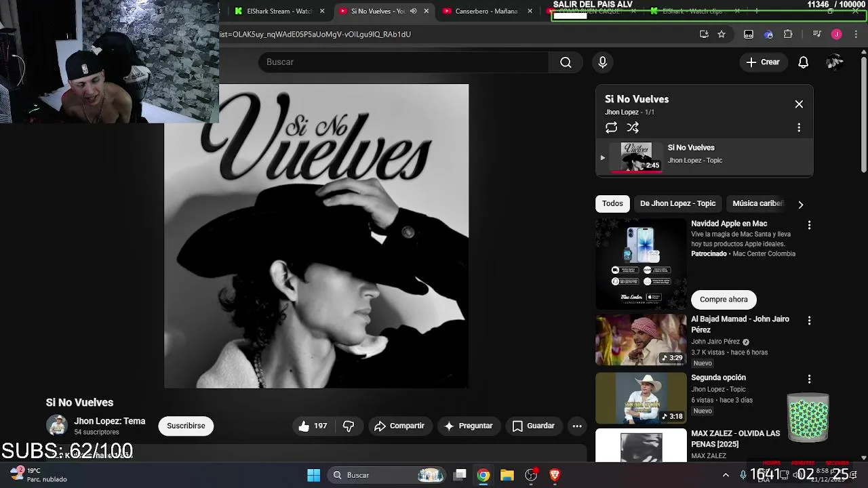The width and height of the screenshot is (868, 488).
Task: Open options for Segunda opción video
Action: [x=809, y=380]
